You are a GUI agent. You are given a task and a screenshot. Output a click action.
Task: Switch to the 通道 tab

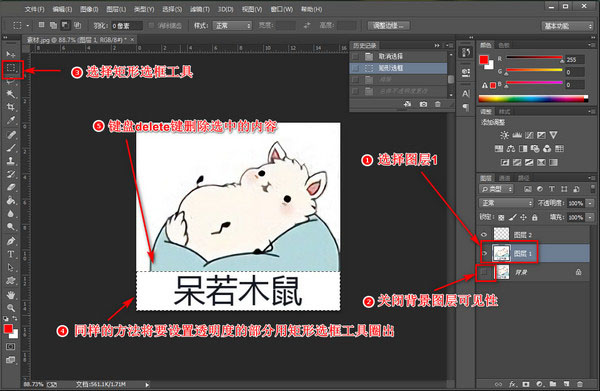click(x=505, y=178)
